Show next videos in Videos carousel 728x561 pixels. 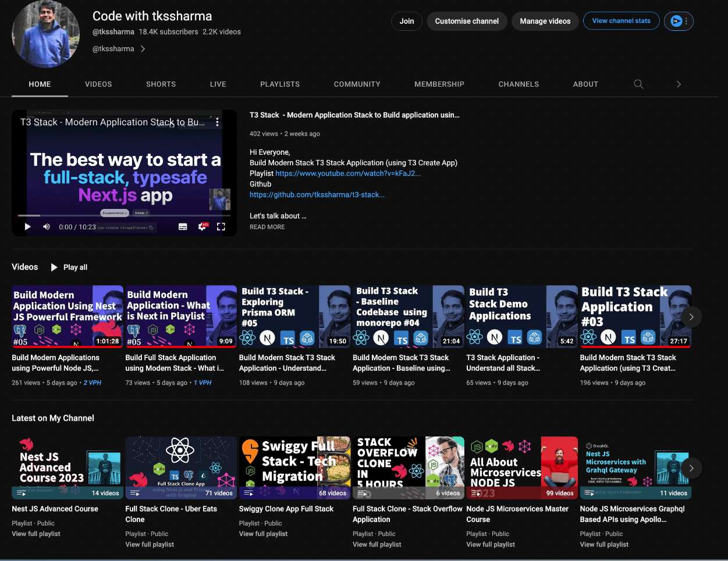pos(691,317)
